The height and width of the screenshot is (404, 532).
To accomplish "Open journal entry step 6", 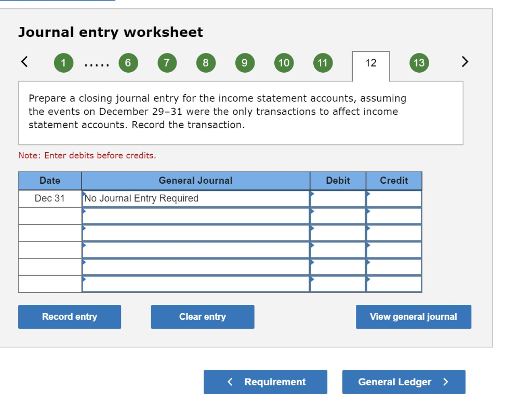I will point(128,63).
